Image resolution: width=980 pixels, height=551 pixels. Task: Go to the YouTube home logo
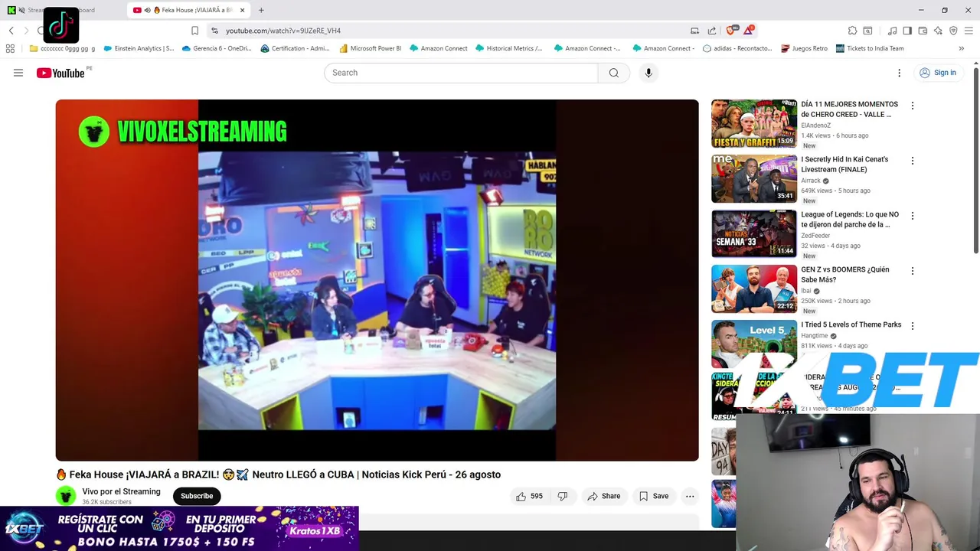pyautogui.click(x=60, y=73)
